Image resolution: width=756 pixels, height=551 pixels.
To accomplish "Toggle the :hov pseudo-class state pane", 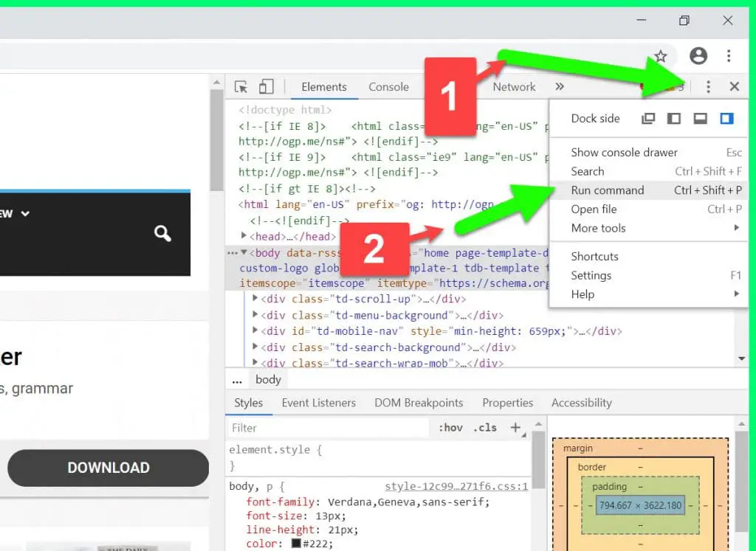I will 450,427.
